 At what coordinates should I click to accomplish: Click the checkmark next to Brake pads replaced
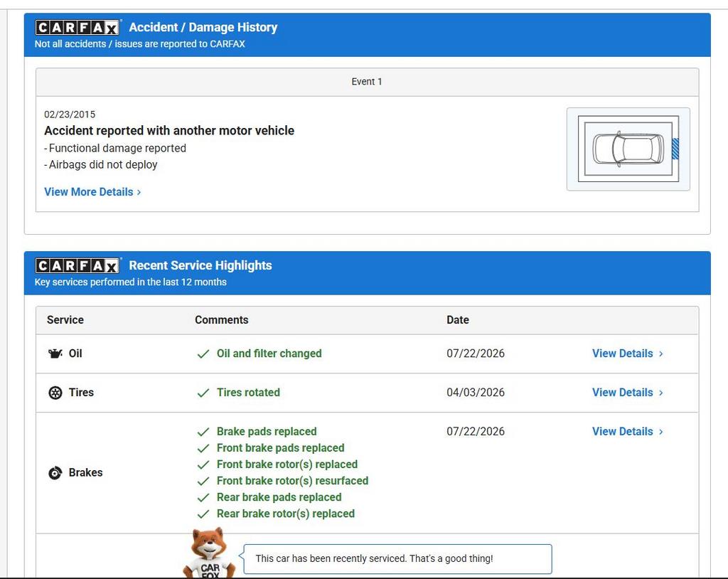(x=203, y=432)
